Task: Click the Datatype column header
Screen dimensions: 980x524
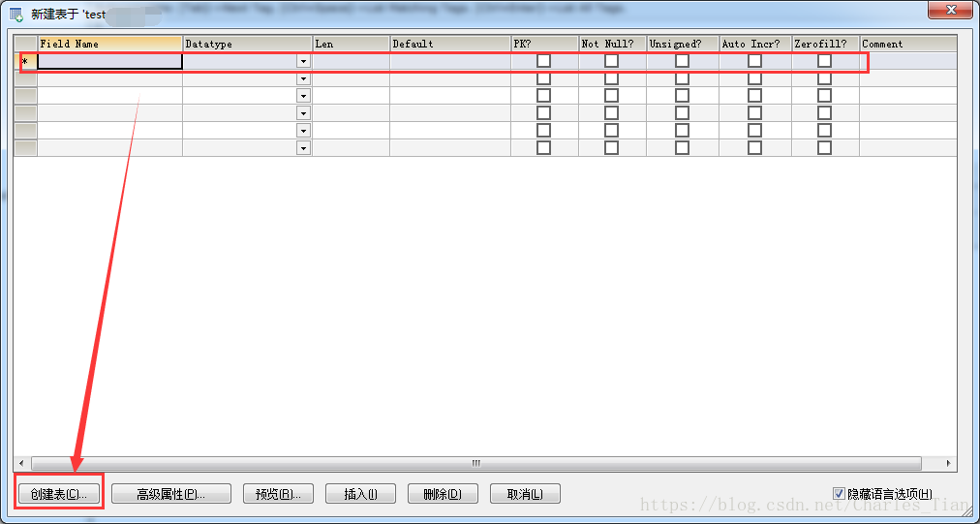Action: click(x=248, y=44)
